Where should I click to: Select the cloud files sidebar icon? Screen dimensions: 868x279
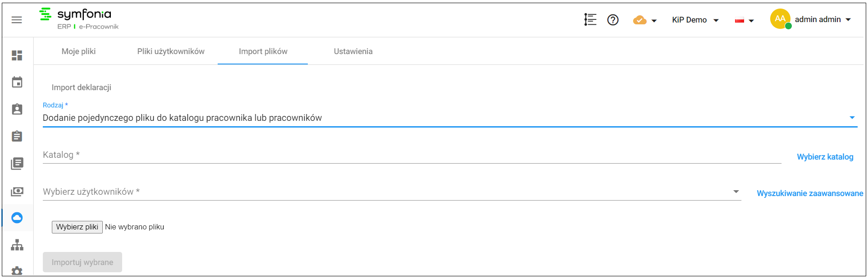coord(17,218)
